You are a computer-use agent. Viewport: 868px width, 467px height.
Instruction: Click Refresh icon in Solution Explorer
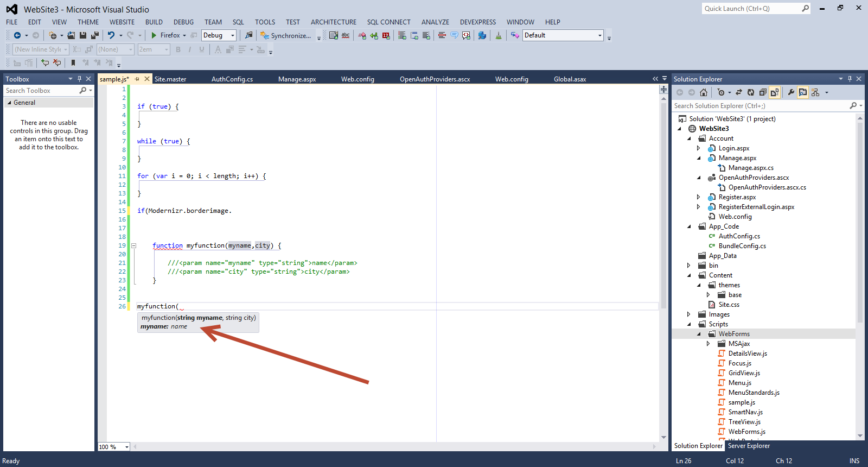point(751,92)
